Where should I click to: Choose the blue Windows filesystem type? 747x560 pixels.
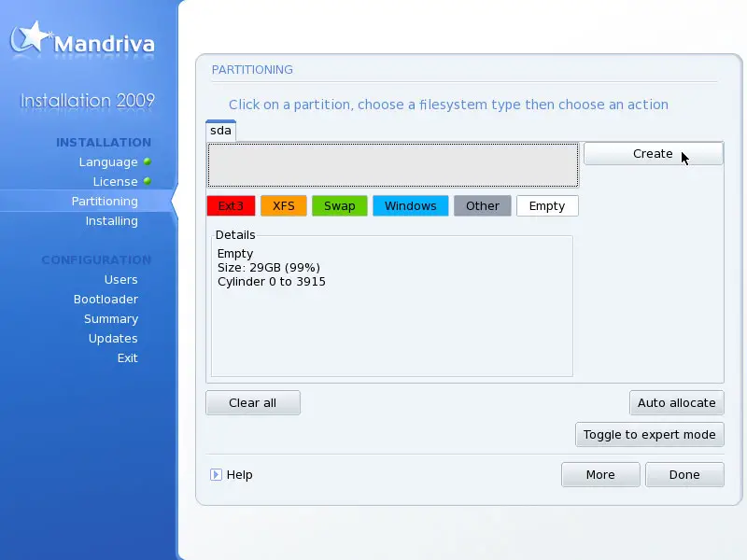411,205
